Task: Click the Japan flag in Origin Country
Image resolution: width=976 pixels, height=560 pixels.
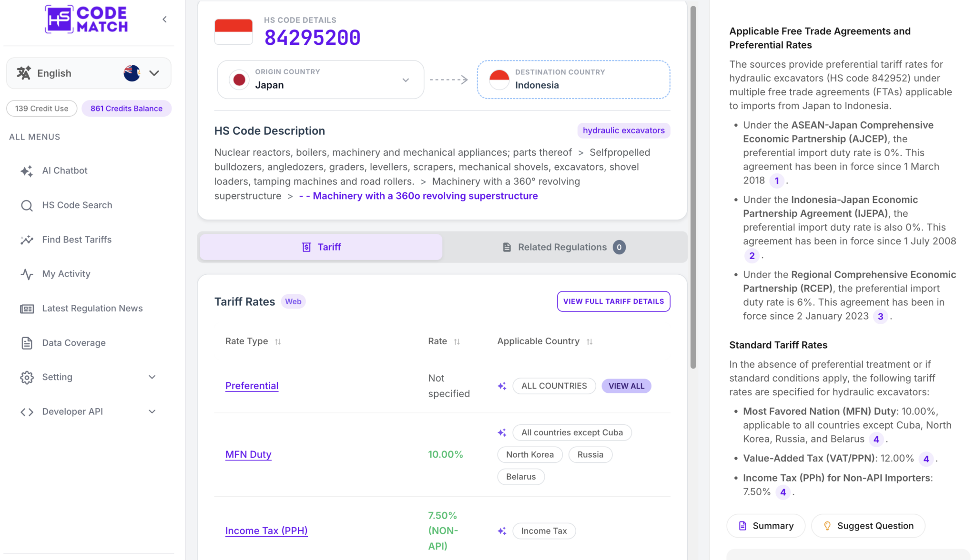Action: pos(239,80)
